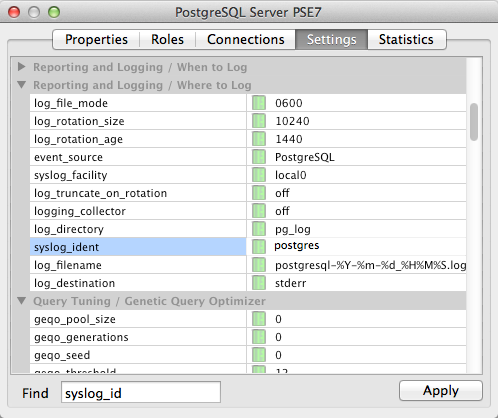Screen dimensions: 498x418
Task: Click the green status icon beside event_source
Action: (x=259, y=157)
